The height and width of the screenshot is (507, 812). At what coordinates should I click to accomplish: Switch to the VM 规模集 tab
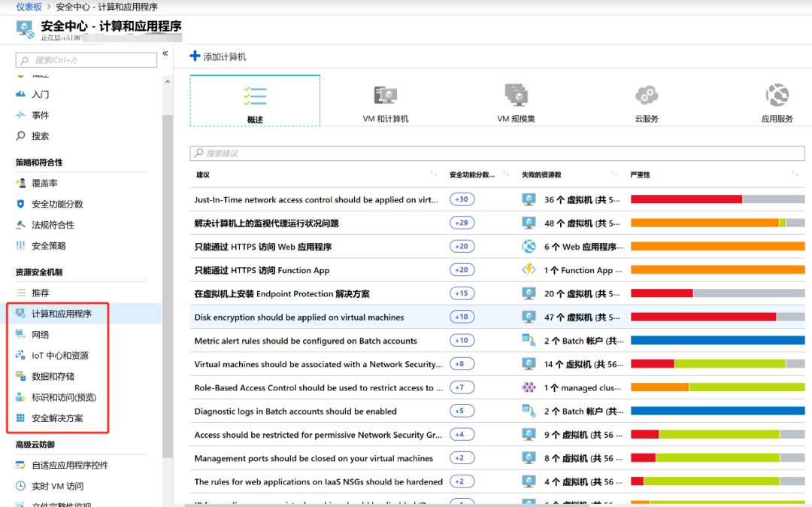[x=516, y=104]
